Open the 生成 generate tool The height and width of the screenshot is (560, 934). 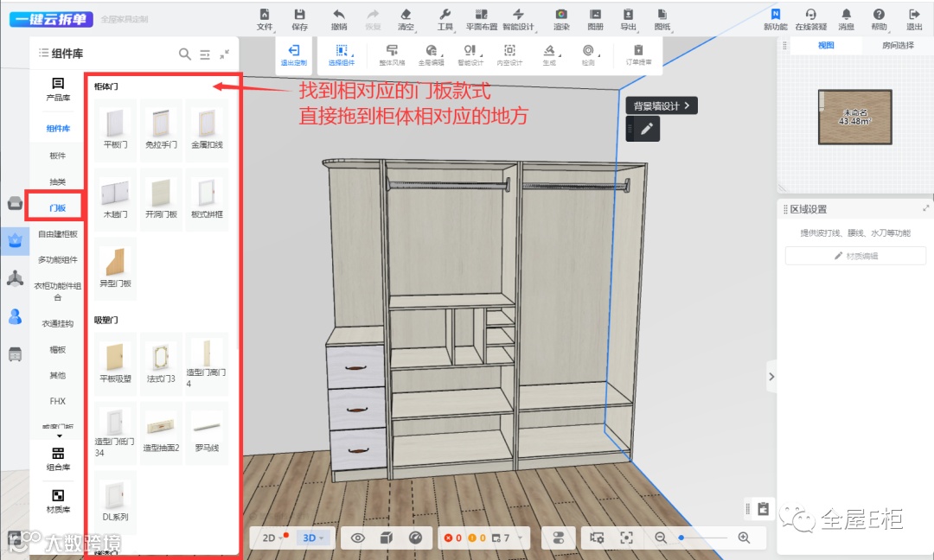point(549,54)
